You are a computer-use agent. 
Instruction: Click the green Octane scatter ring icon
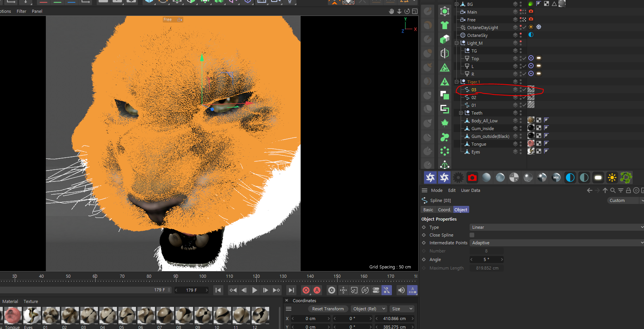click(626, 178)
